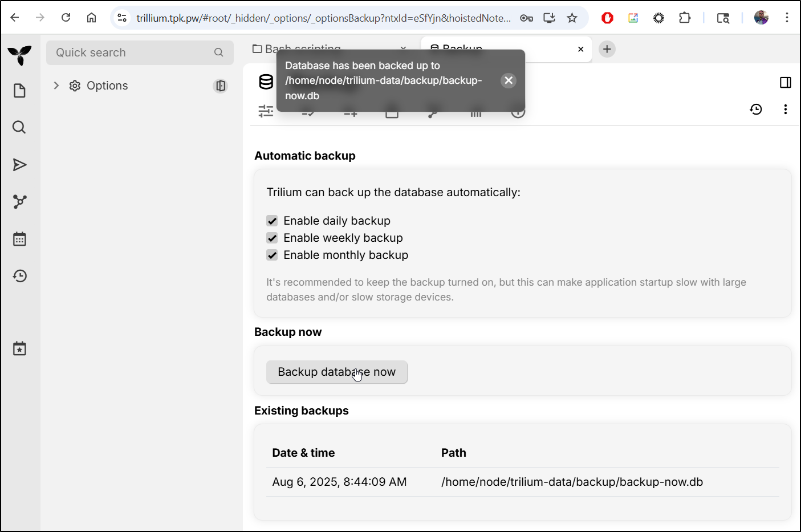Click the Trilium leaf logo in sidebar
This screenshot has height=532, width=801.
coord(20,55)
